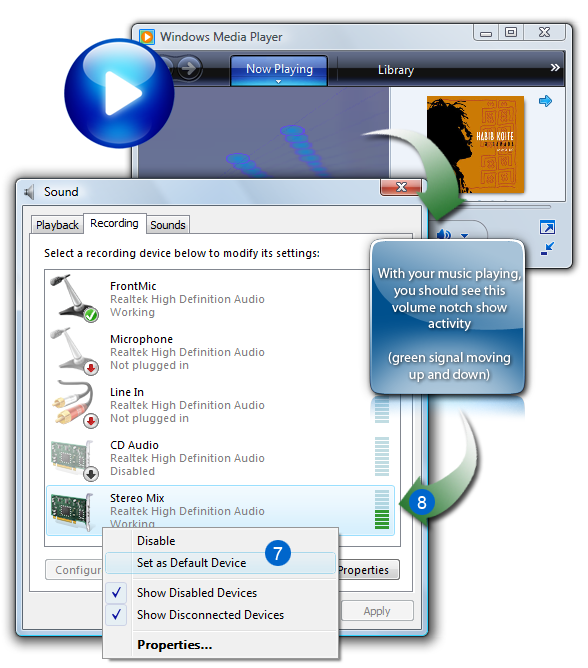Open the Now Playing tab dropdown arrow
The height and width of the screenshot is (668, 588).
pyautogui.click(x=279, y=81)
